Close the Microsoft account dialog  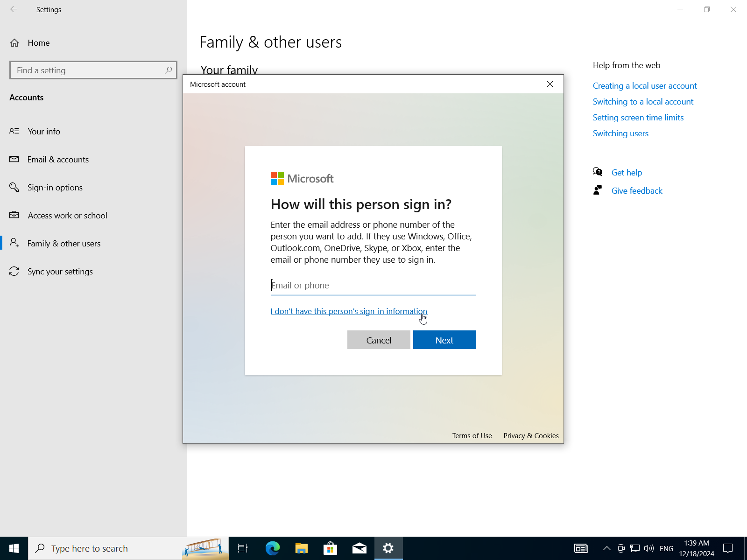click(550, 84)
